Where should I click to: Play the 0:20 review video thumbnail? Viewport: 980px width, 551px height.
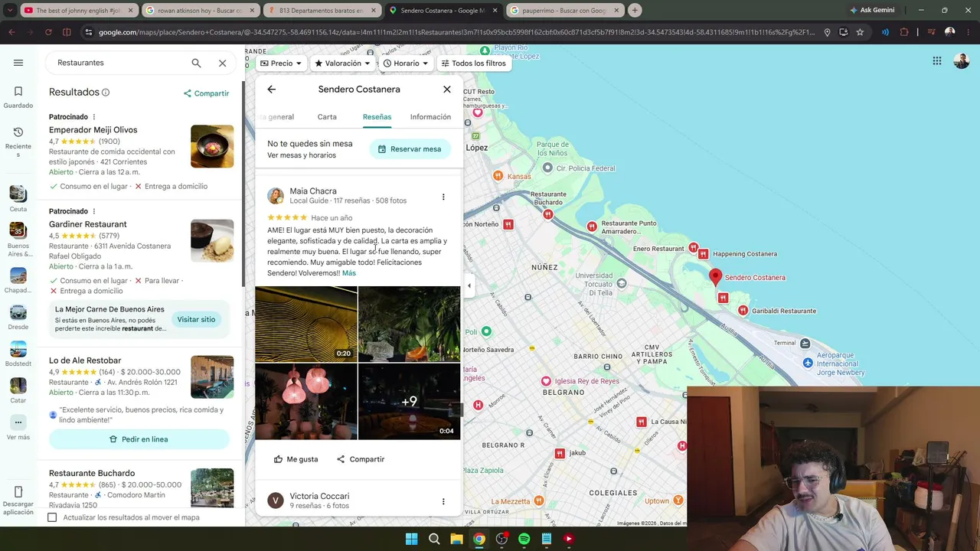click(306, 324)
